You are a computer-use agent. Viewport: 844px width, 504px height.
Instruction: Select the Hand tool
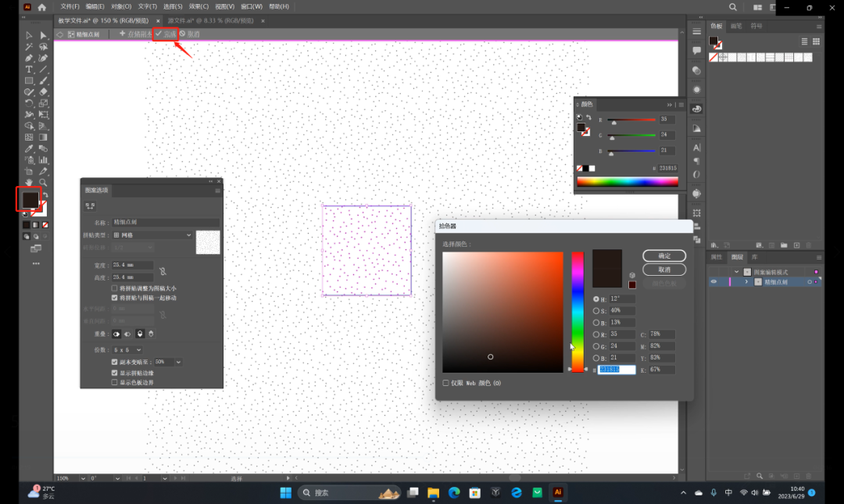coord(29,183)
